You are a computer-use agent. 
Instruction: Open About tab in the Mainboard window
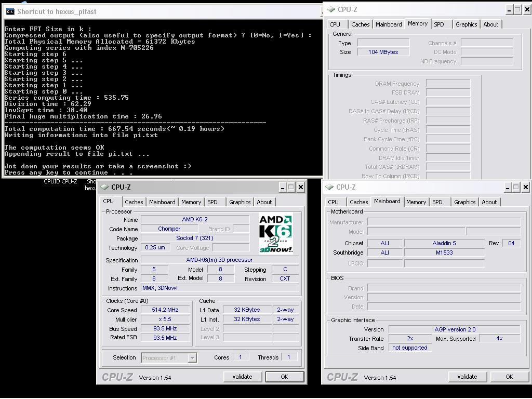point(489,202)
